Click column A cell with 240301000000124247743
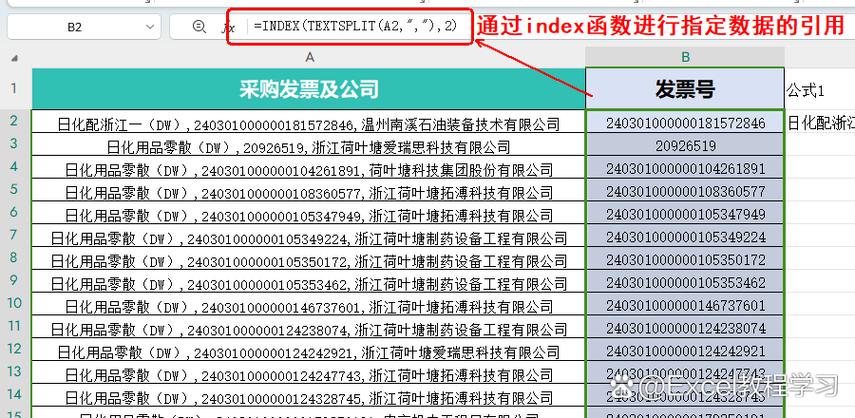This screenshot has width=855, height=418. pos(309,373)
